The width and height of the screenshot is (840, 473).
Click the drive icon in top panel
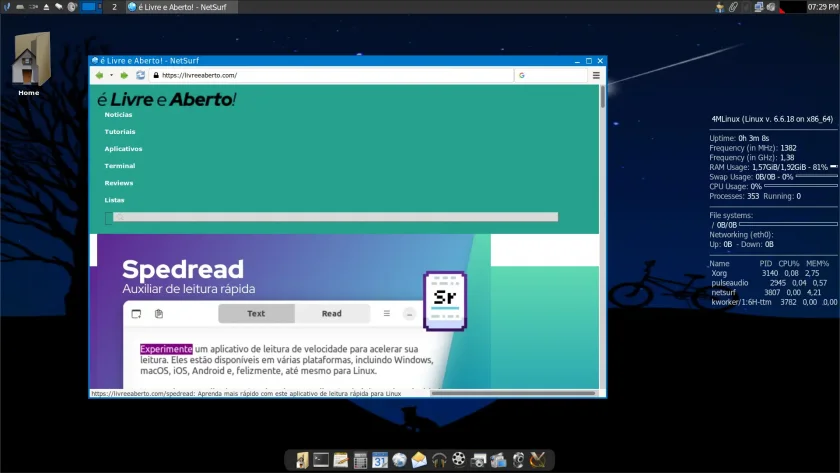coord(20,7)
